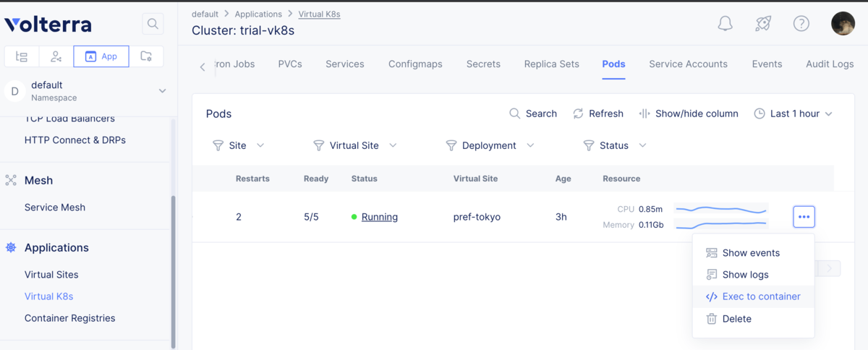Open Service Mesh in sidebar
868x350 pixels.
[55, 207]
